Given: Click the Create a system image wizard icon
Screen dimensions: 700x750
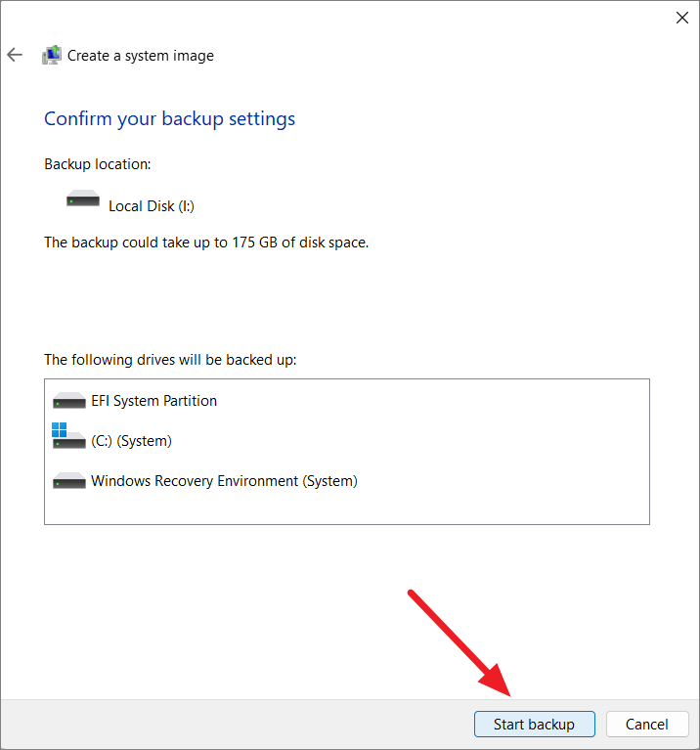Looking at the screenshot, I should click(52, 55).
